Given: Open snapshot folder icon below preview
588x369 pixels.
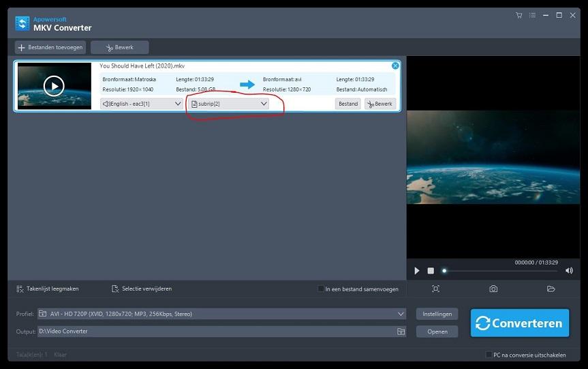Looking at the screenshot, I should pyautogui.click(x=551, y=289).
